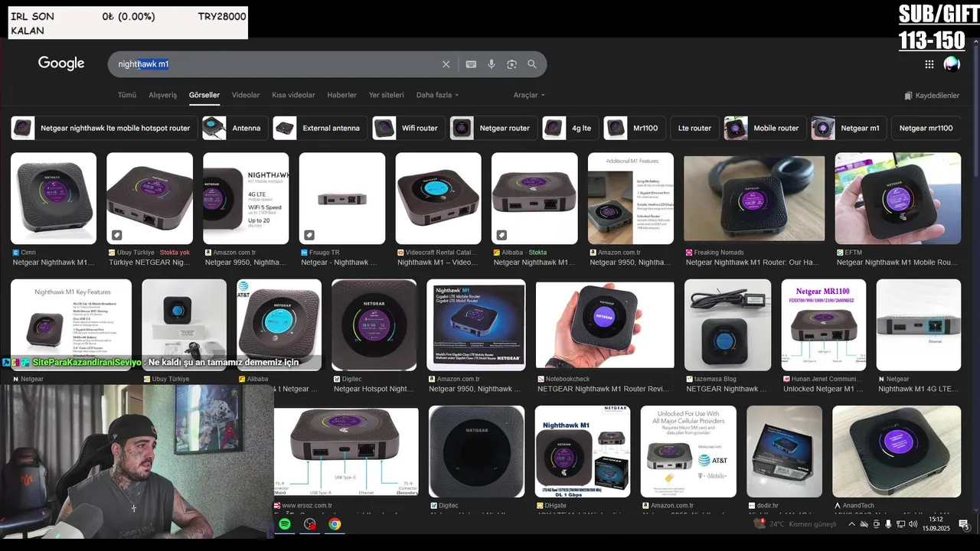Clear the search box with the X icon
Viewport: 980px width, 551px height.
click(x=446, y=64)
